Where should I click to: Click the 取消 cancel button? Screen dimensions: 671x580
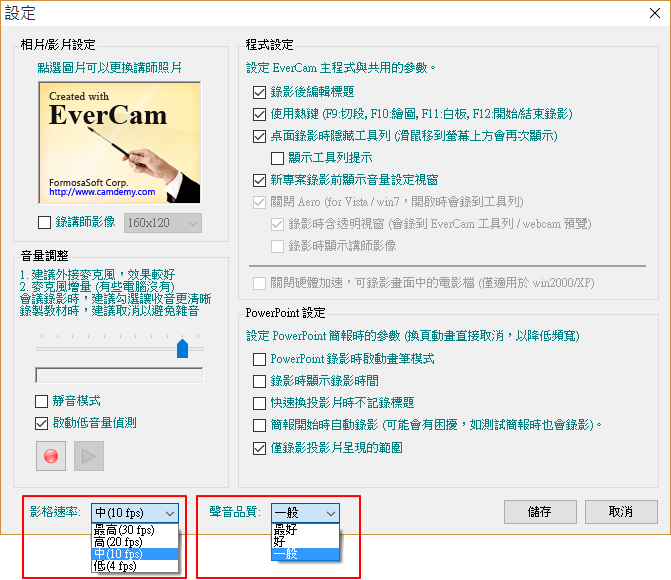[621, 512]
